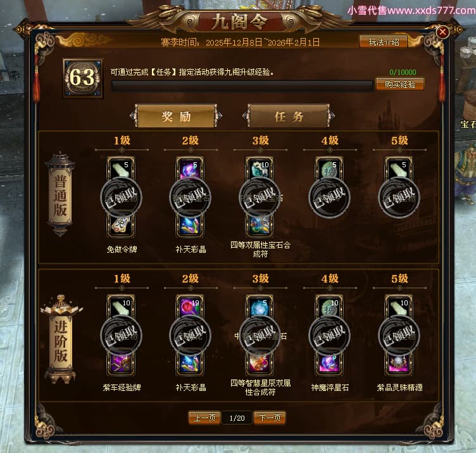Click the 补天彩晶 icon under 进阶版 2级

[190, 364]
